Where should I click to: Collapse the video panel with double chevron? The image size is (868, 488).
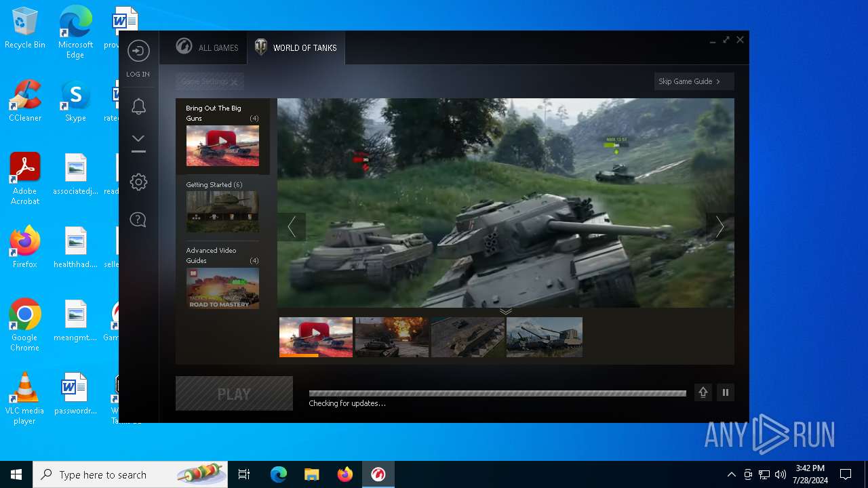pos(506,312)
